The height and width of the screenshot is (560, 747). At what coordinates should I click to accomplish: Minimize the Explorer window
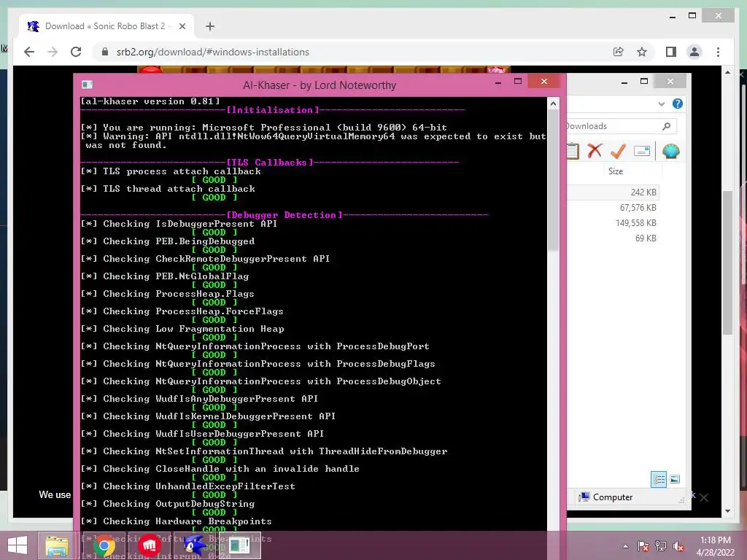(x=624, y=82)
